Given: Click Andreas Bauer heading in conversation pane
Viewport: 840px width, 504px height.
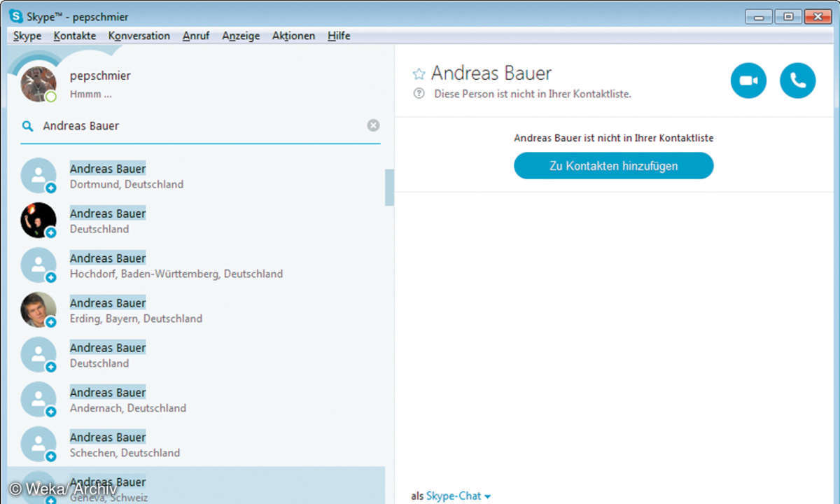Looking at the screenshot, I should coord(491,73).
